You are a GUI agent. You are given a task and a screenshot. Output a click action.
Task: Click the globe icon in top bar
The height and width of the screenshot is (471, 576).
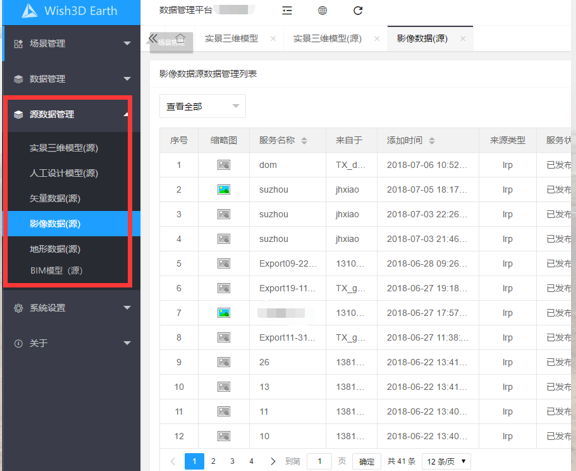[322, 11]
